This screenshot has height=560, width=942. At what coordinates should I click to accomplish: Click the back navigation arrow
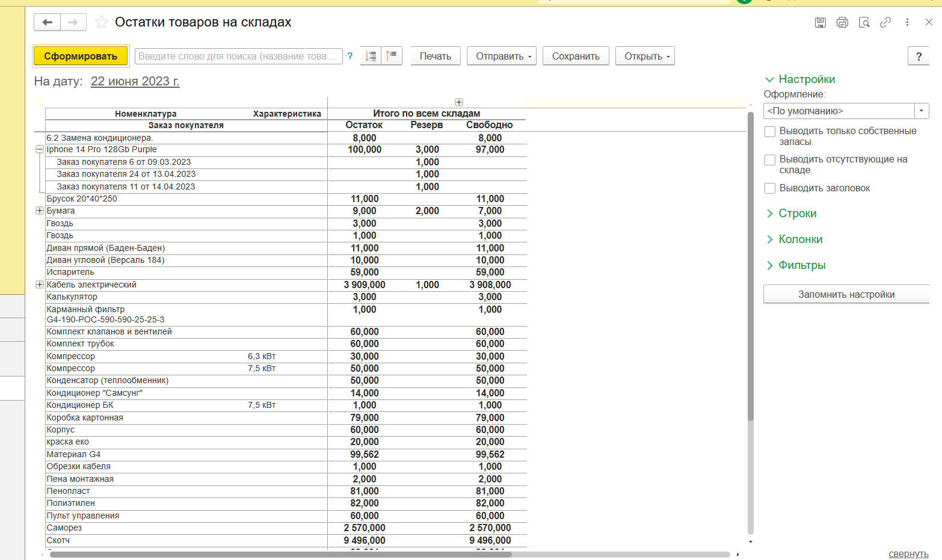pyautogui.click(x=47, y=22)
